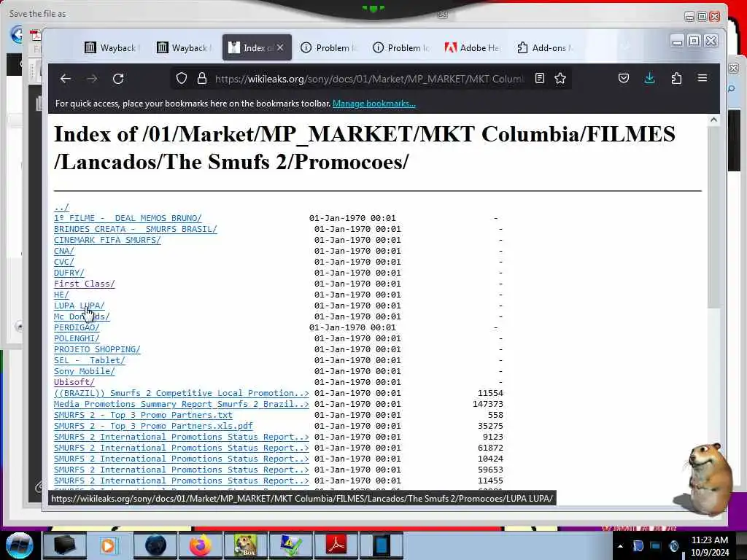Image resolution: width=747 pixels, height=560 pixels.
Task: Open the Mc Donalds/ folder link
Action: click(x=82, y=316)
